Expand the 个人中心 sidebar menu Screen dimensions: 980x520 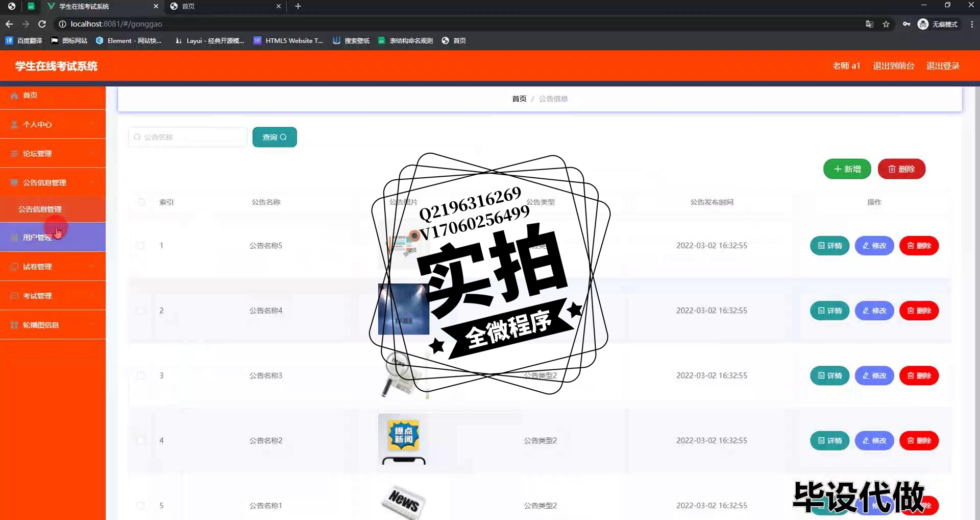(53, 124)
